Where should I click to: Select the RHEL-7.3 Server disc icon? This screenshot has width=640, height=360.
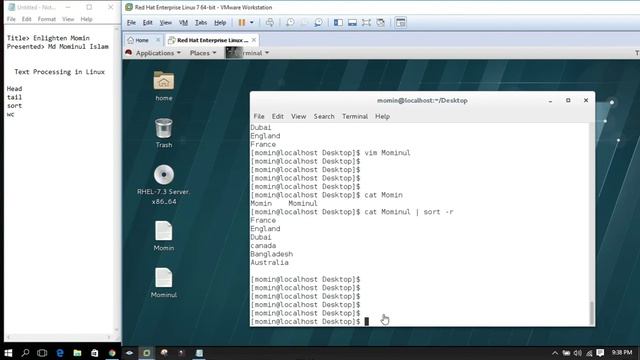click(164, 184)
